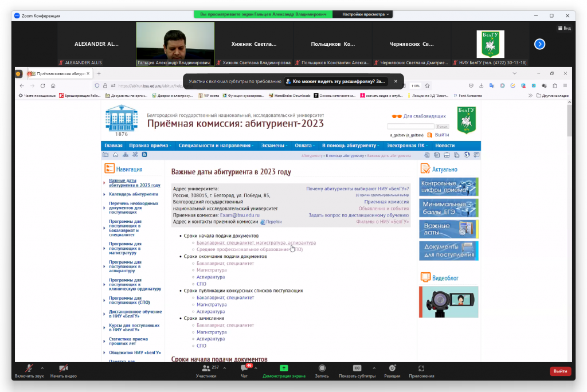Click browser home icon
The image size is (587, 392).
point(53,86)
